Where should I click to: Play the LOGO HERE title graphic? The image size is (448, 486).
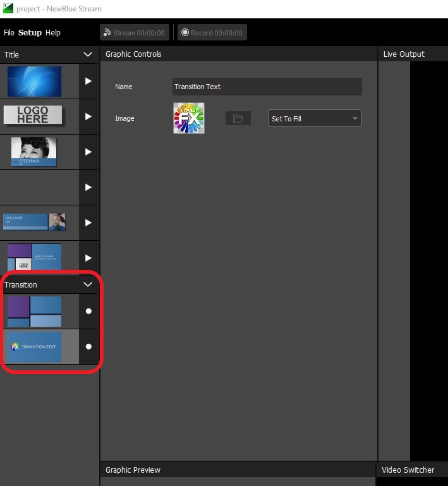pos(88,116)
